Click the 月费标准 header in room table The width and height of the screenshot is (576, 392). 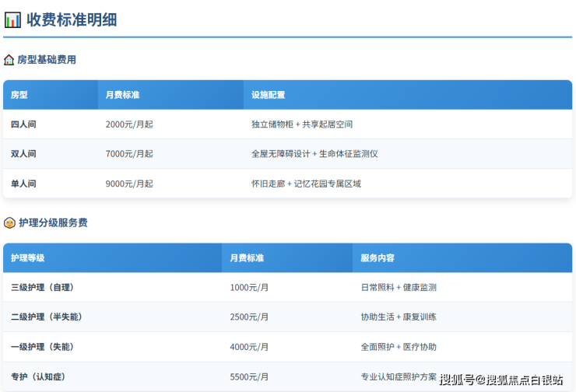(123, 95)
